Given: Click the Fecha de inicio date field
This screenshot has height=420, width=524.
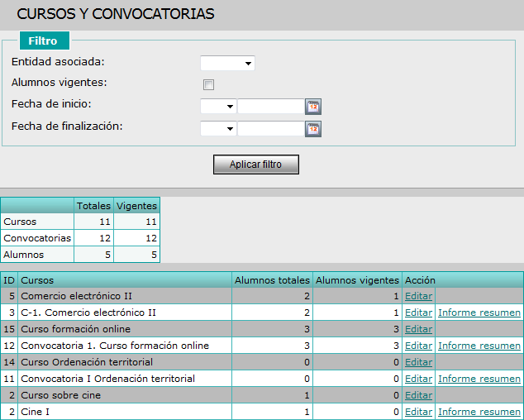Looking at the screenshot, I should (271, 107).
